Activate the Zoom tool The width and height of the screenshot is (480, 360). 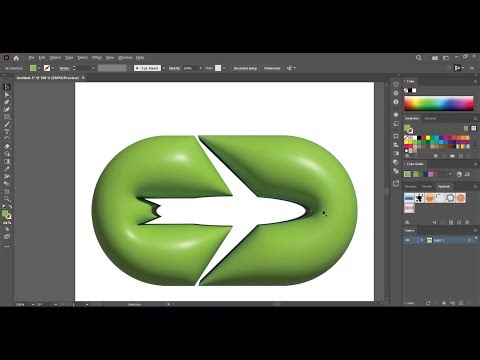pyautogui.click(x=7, y=199)
